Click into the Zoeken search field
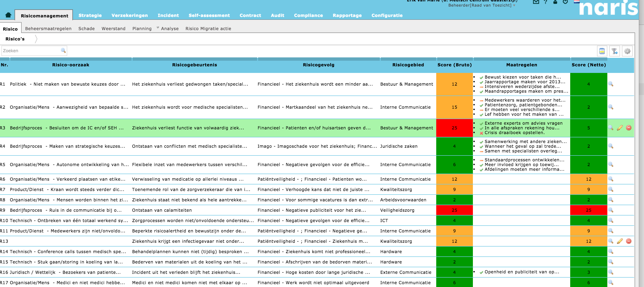Image resolution: width=644 pixels, height=287 pixels. (30, 51)
